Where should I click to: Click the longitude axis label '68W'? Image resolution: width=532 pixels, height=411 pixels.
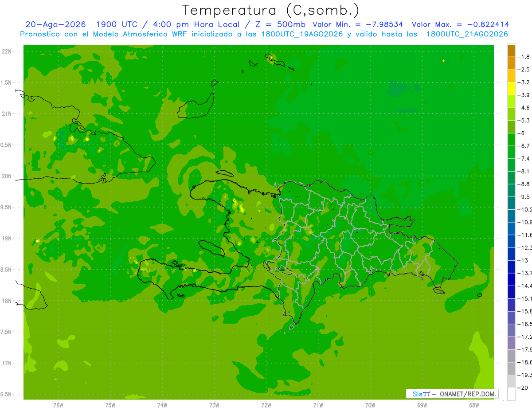(474, 405)
